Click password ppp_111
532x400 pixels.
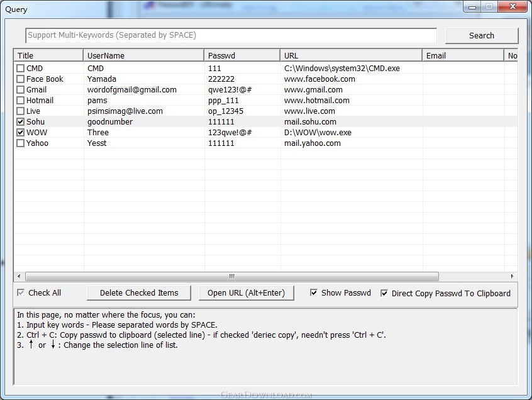[x=223, y=101]
